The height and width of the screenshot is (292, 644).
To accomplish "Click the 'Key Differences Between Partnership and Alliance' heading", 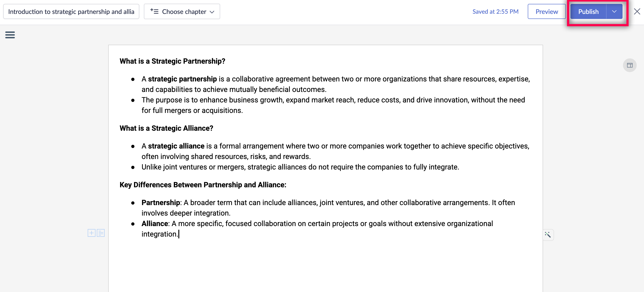I will tap(203, 185).
